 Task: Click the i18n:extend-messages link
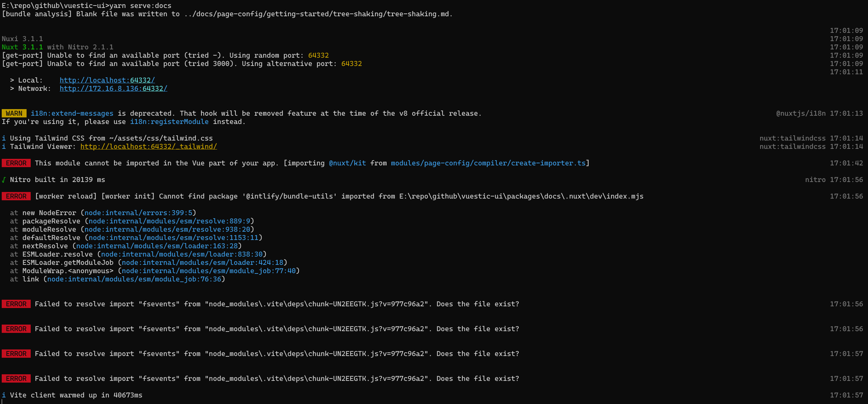(x=72, y=113)
